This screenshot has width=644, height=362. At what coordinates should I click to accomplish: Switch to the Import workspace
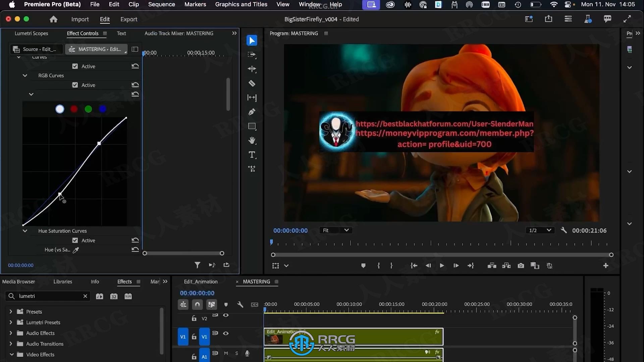[80, 19]
